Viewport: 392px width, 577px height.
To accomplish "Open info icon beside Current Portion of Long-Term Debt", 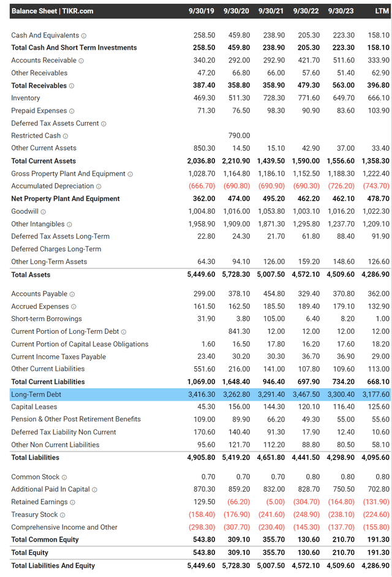I will coord(124,332).
